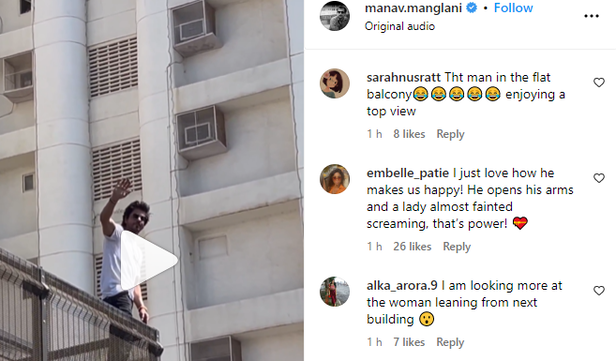616x361 pixels.
Task: Open sarahnusratt's avatar
Action: pyautogui.click(x=335, y=83)
